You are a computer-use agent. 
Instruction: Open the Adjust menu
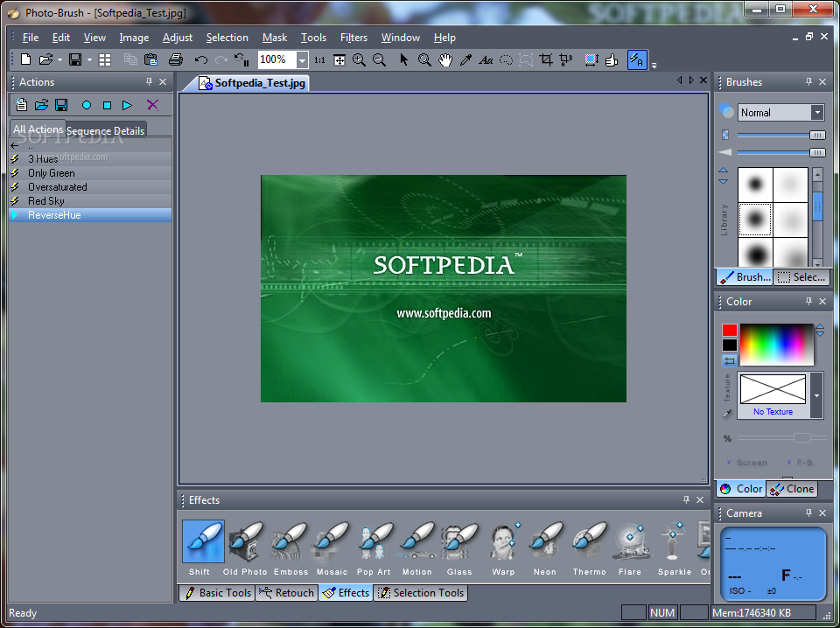coord(178,38)
